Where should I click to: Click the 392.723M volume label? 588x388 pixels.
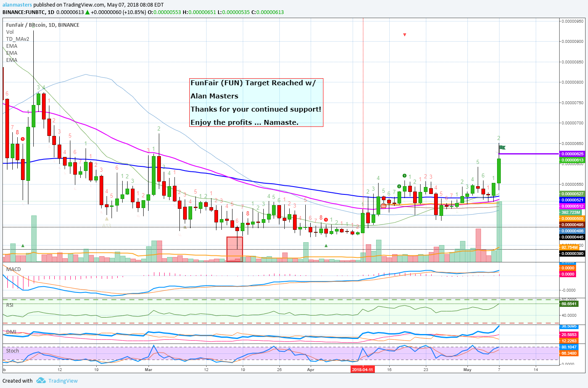(x=570, y=212)
